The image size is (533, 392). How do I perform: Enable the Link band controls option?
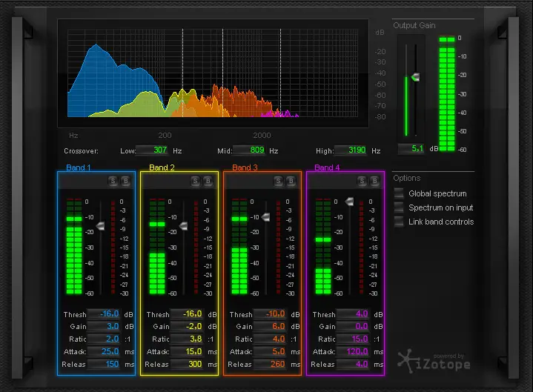(399, 222)
